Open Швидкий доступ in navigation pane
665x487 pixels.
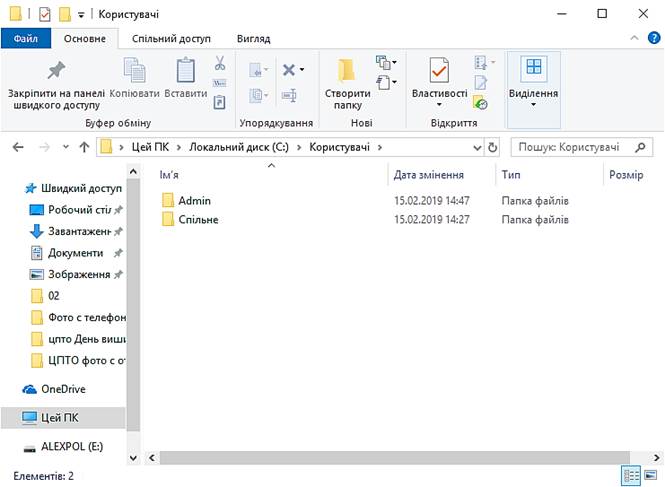tap(81, 188)
